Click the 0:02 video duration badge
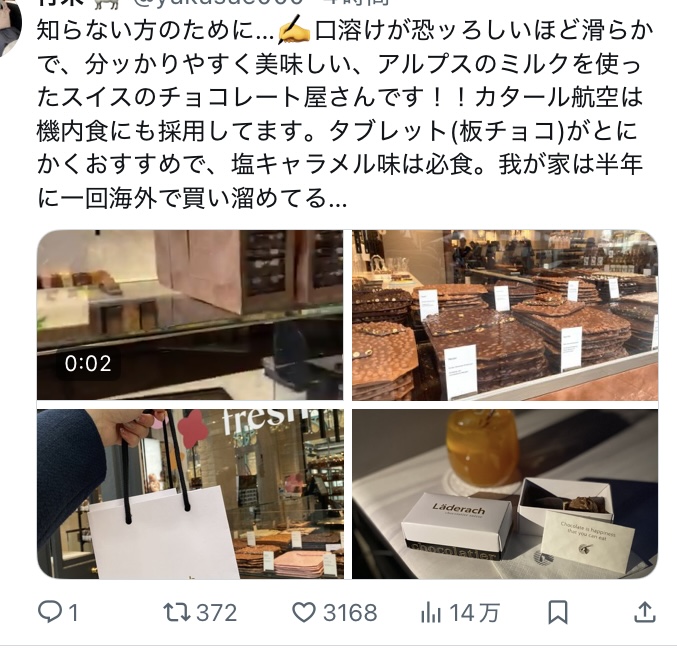The width and height of the screenshot is (677, 661). click(88, 364)
